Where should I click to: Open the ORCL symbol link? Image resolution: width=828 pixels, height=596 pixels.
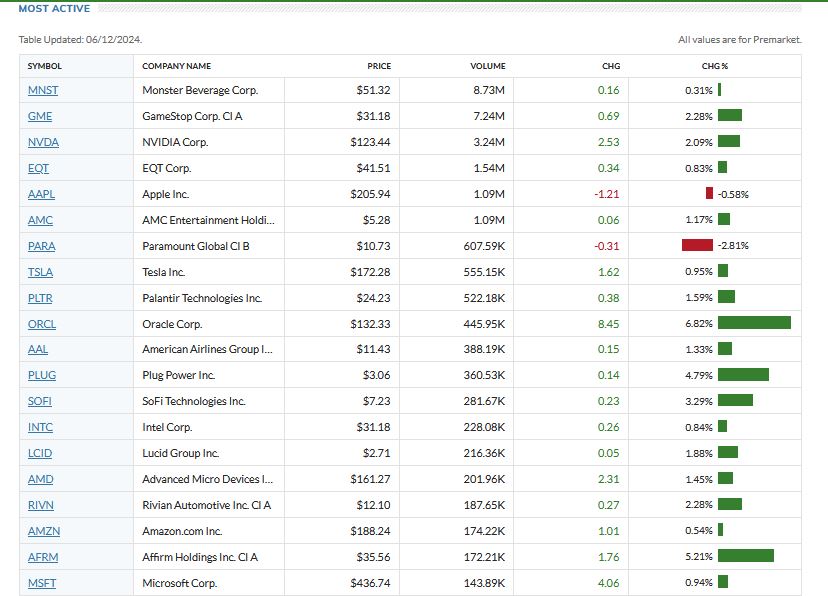42,324
